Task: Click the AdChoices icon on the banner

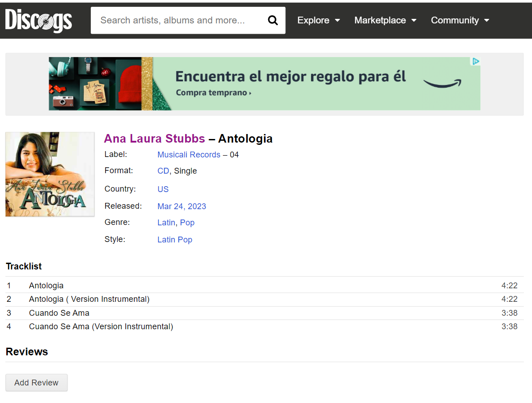Action: 475,62
